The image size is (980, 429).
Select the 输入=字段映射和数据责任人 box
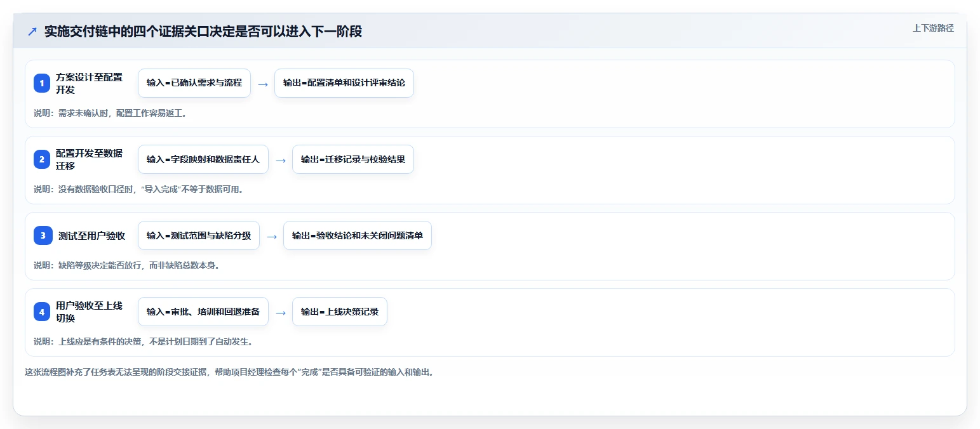pyautogui.click(x=203, y=159)
